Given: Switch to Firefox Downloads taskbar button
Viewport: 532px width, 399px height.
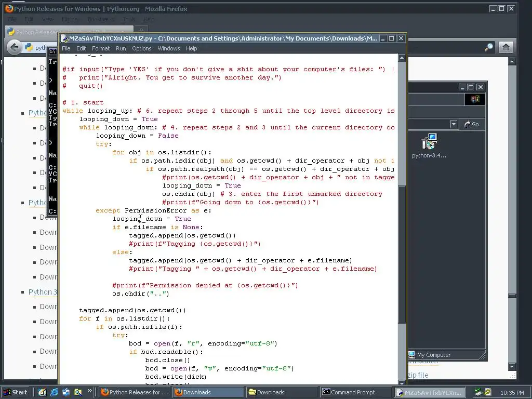Looking at the screenshot, I should pyautogui.click(x=208, y=392).
